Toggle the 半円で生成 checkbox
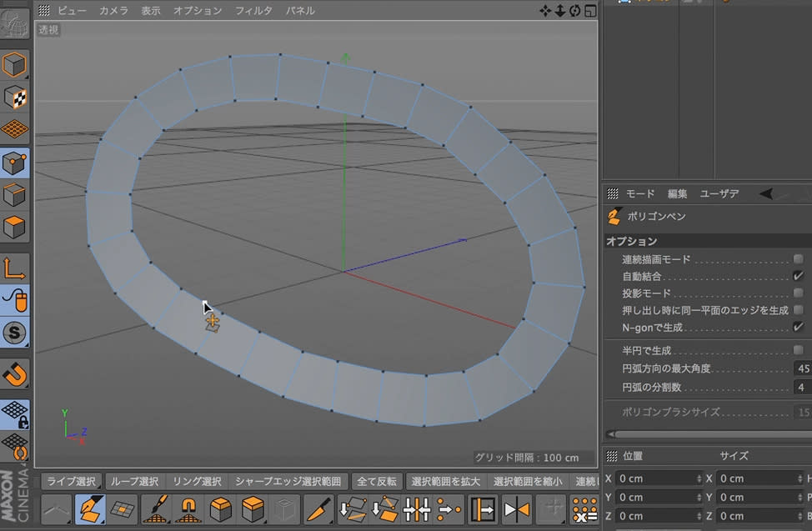 tap(798, 350)
